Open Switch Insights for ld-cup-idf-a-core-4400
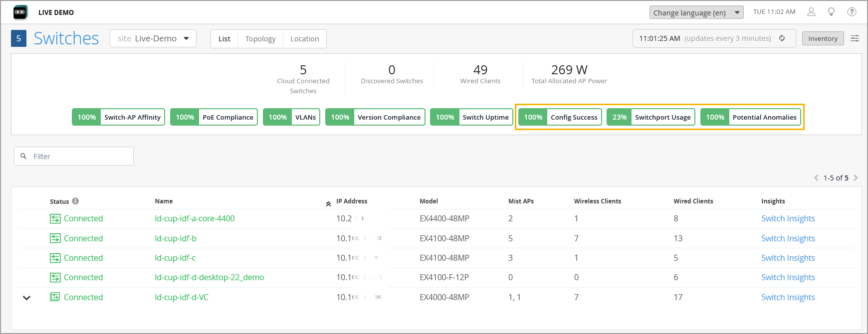Image resolution: width=868 pixels, height=334 pixels. [x=788, y=218]
